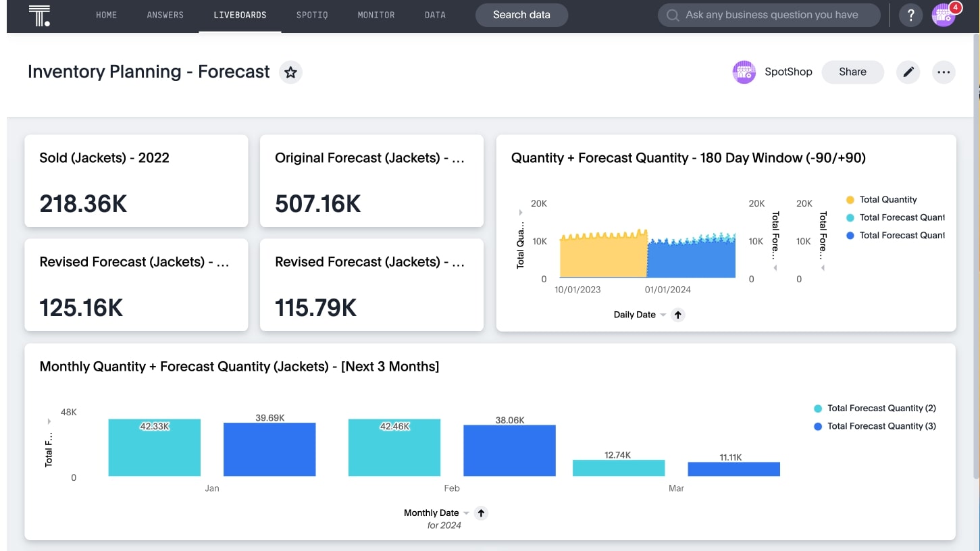Click the search magnifier icon

pyautogui.click(x=672, y=15)
